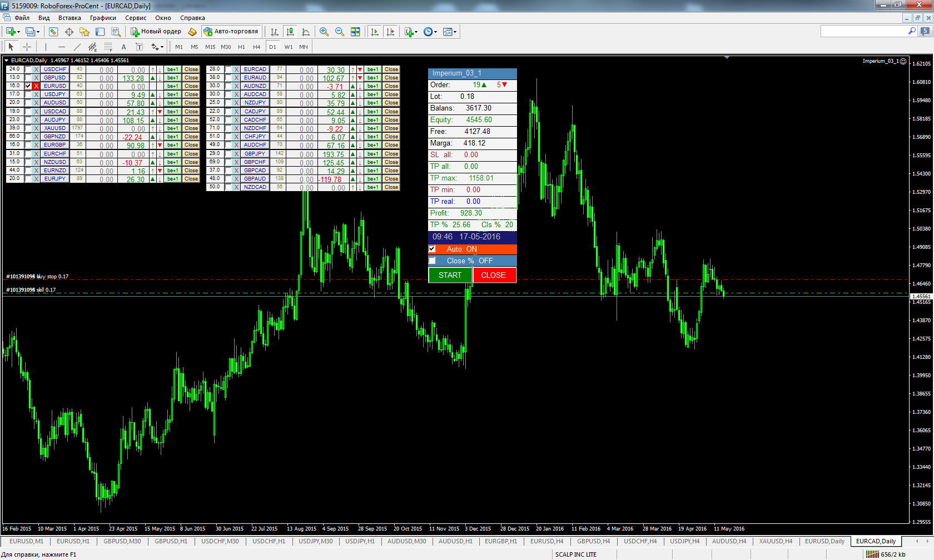
Task: Zoom out of the chart
Action: tap(340, 32)
